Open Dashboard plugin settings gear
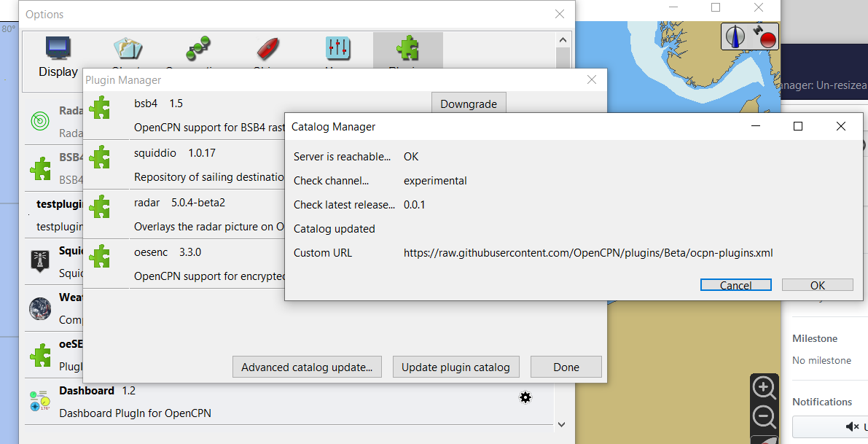The height and width of the screenshot is (444, 868). click(525, 397)
